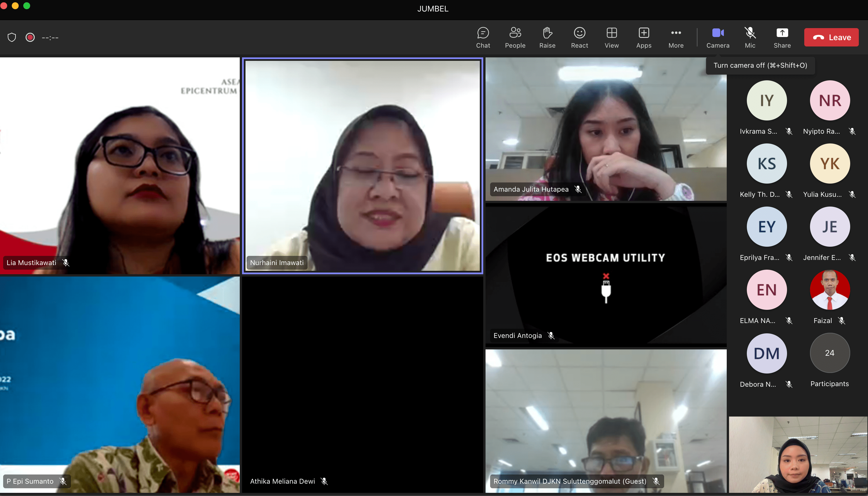Screen dimensions: 868x496
Task: Expand the 24 Participants overflow
Action: tap(830, 353)
